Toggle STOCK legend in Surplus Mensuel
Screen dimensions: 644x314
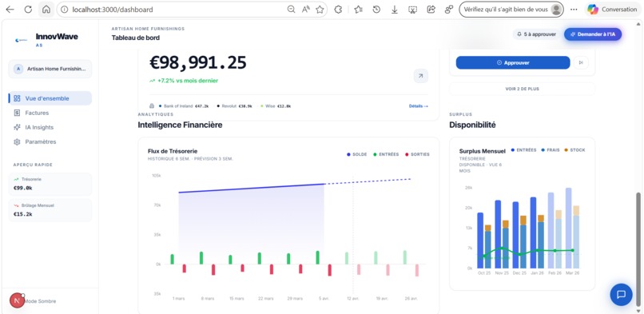coord(574,150)
